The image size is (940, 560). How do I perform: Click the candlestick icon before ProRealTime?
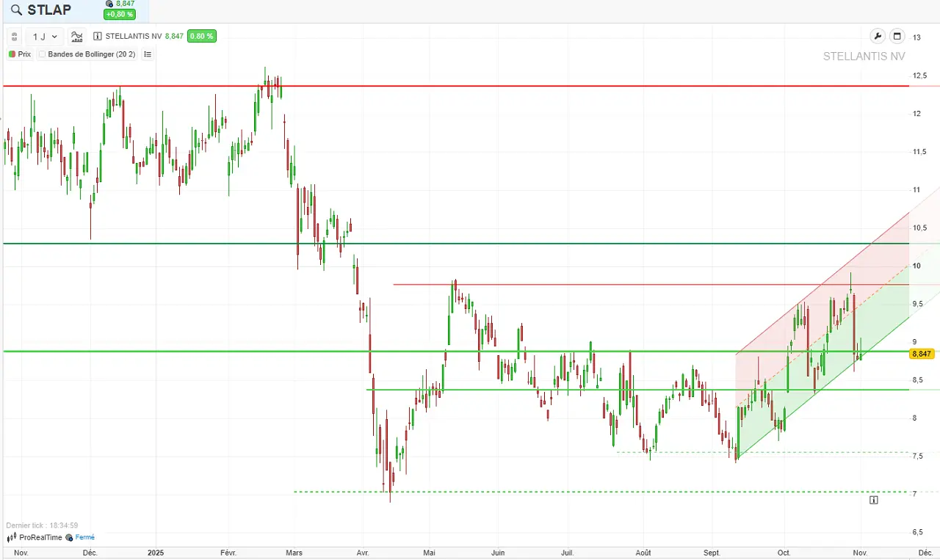click(12, 537)
